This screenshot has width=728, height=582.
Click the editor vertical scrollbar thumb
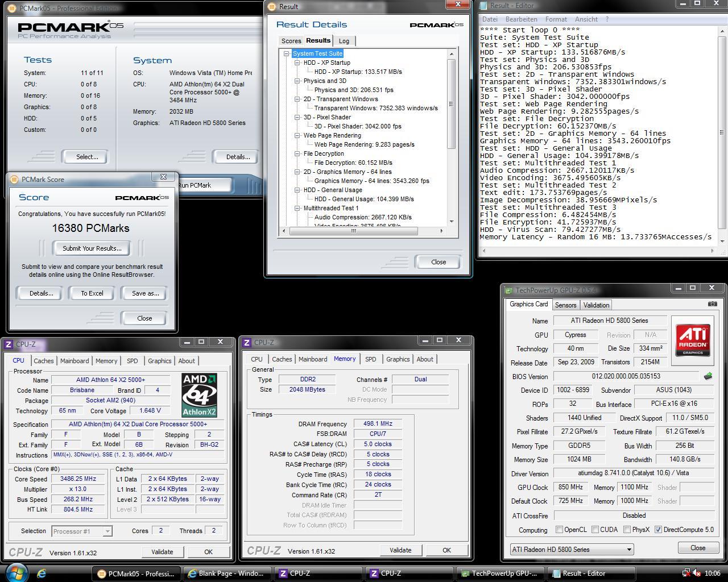tap(722, 132)
